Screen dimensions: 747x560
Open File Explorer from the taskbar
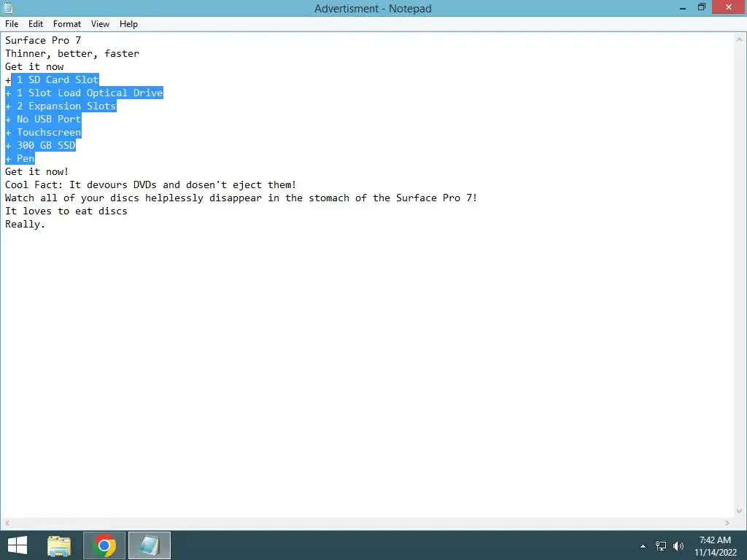coord(59,545)
